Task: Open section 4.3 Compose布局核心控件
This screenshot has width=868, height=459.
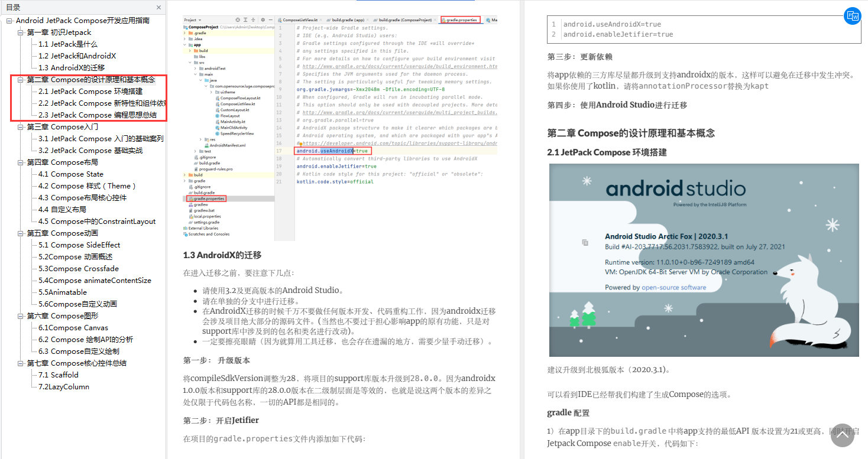Action: (83, 198)
